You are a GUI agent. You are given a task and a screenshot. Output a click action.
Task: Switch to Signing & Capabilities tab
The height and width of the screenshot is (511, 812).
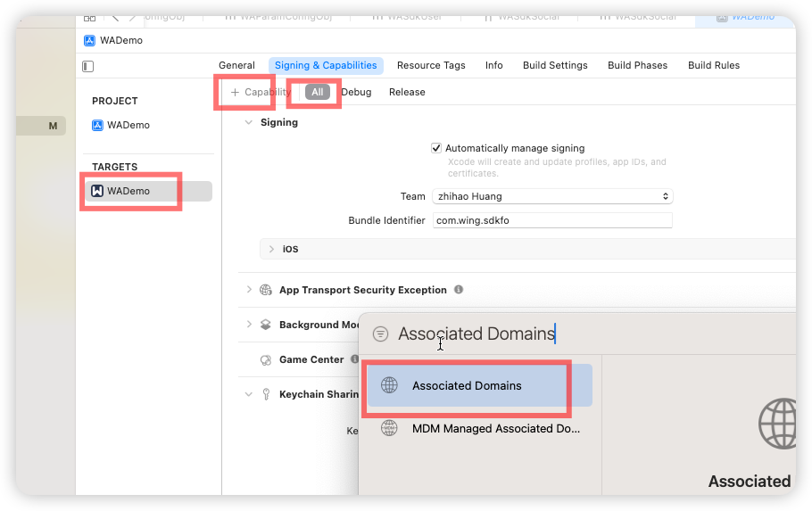coord(326,65)
